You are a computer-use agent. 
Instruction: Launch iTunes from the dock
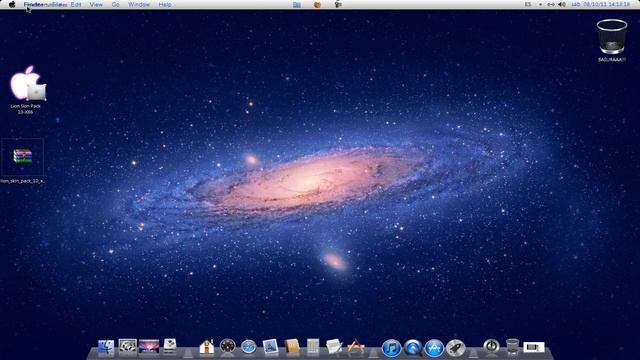(x=391, y=348)
